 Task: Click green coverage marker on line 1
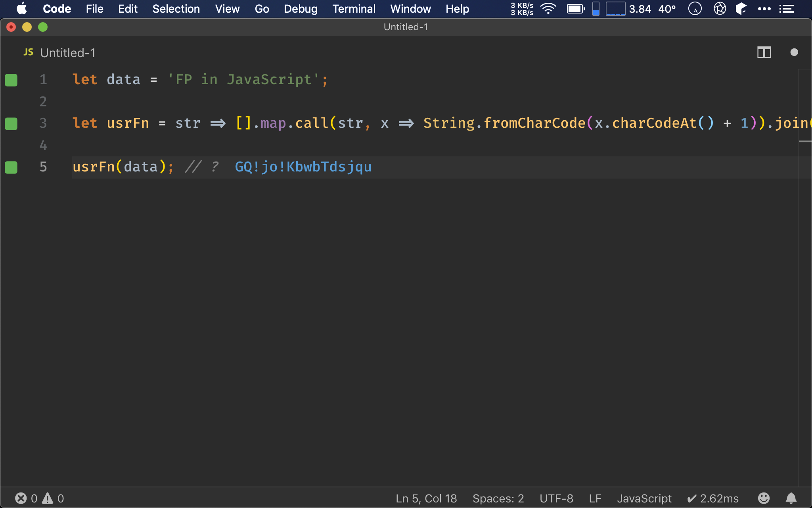point(11,80)
